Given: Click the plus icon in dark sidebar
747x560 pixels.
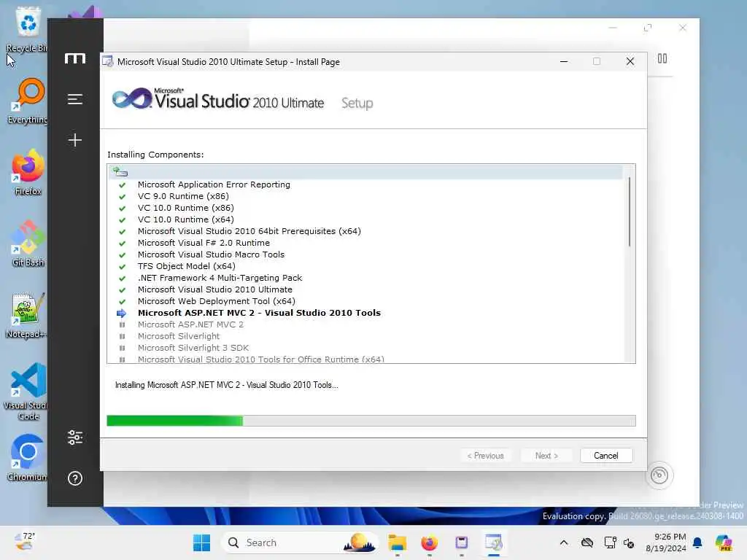Looking at the screenshot, I should pos(75,140).
